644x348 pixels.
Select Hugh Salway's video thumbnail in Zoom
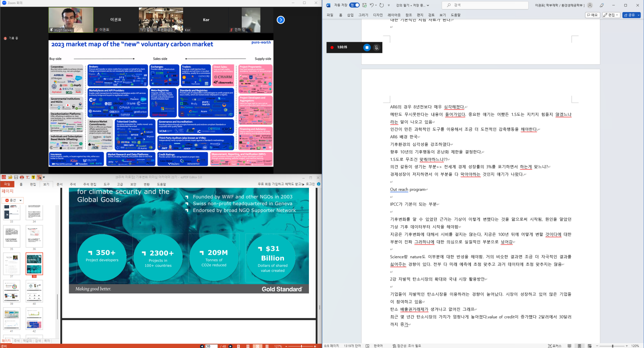click(71, 20)
